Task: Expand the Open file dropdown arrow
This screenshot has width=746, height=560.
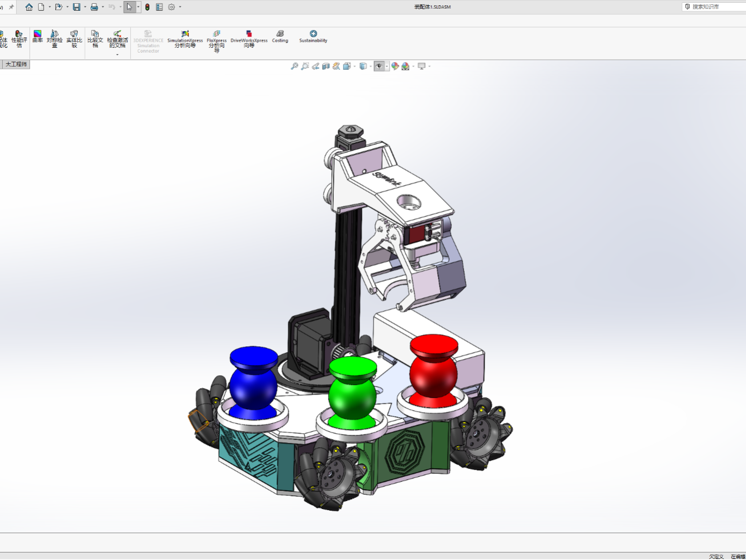Action: [67, 7]
